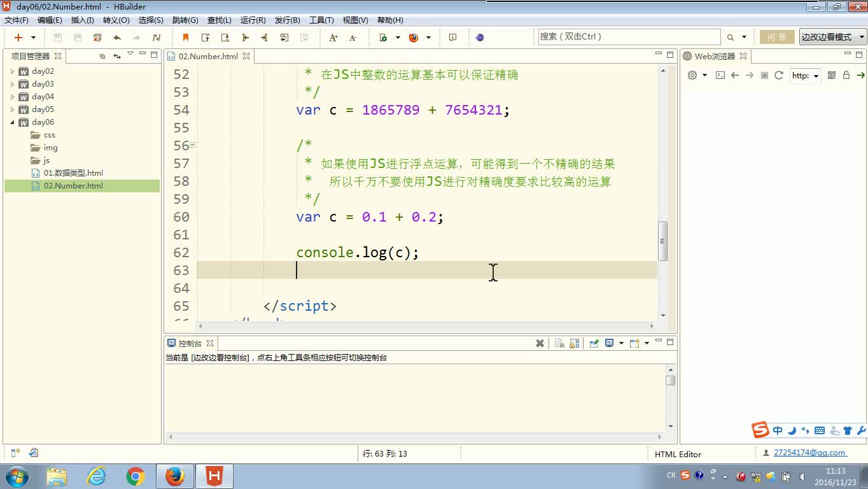
Task: Collapse the code fold marker at line 56
Action: [x=192, y=145]
